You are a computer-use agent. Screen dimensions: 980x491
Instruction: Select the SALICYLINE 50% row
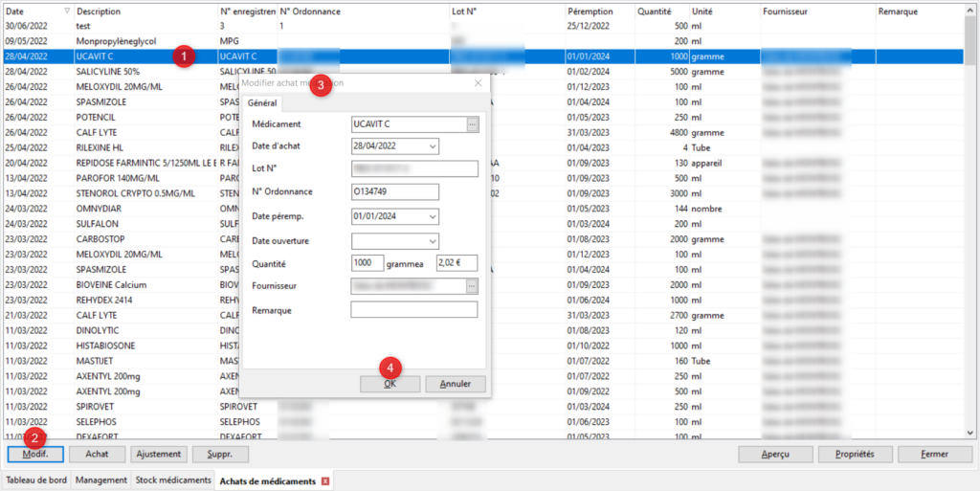pos(144,72)
